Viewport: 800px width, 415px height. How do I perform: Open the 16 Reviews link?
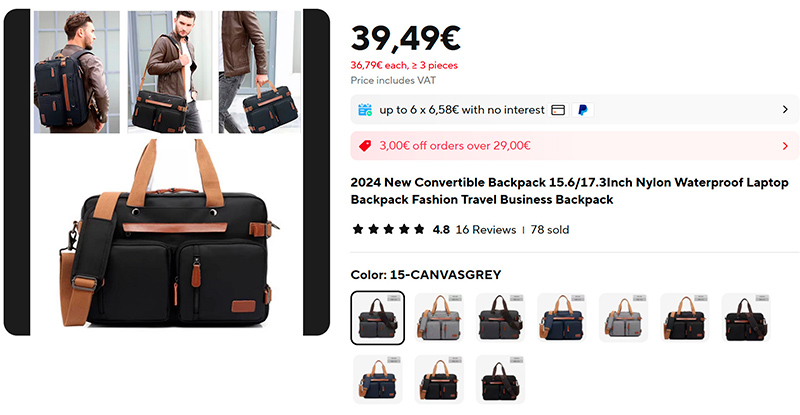(x=486, y=230)
